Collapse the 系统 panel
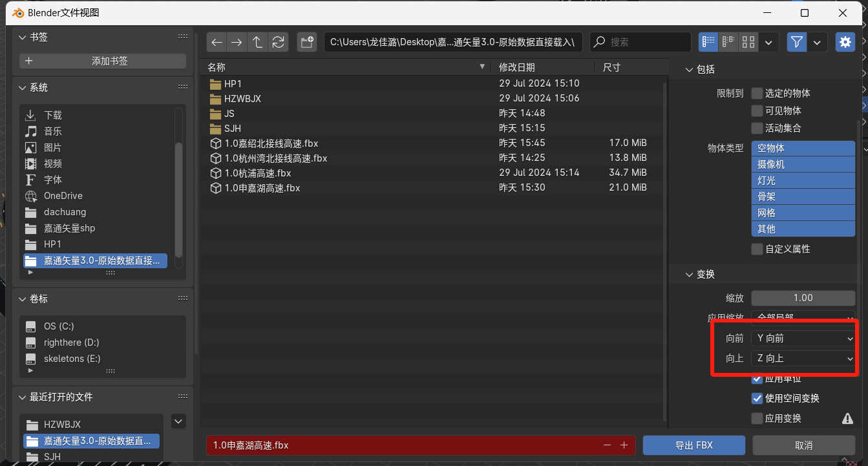 (24, 87)
